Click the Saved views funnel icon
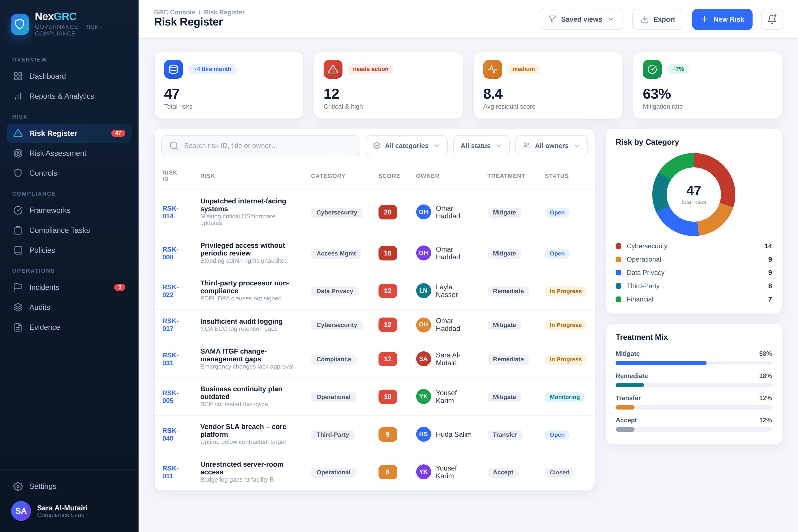 pyautogui.click(x=552, y=19)
